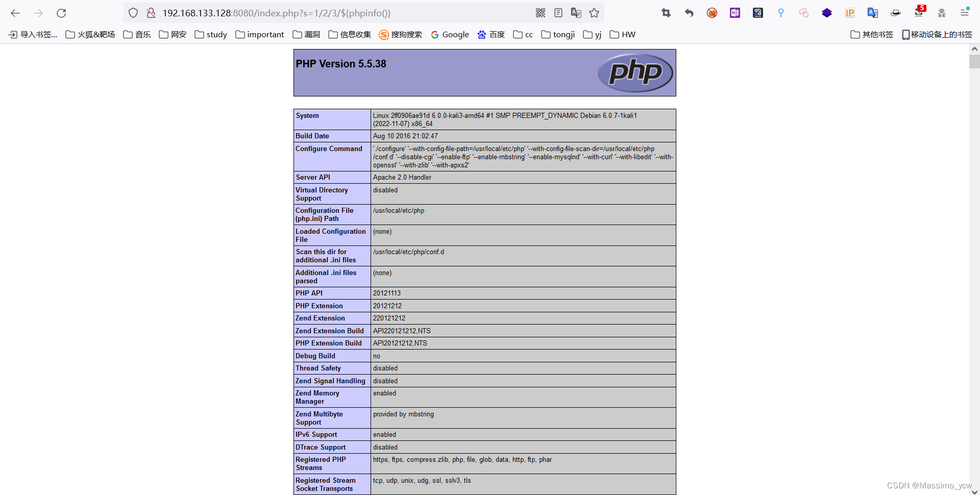Open the 信息收集 bookmark folder
This screenshot has width=980, height=495.
[350, 35]
